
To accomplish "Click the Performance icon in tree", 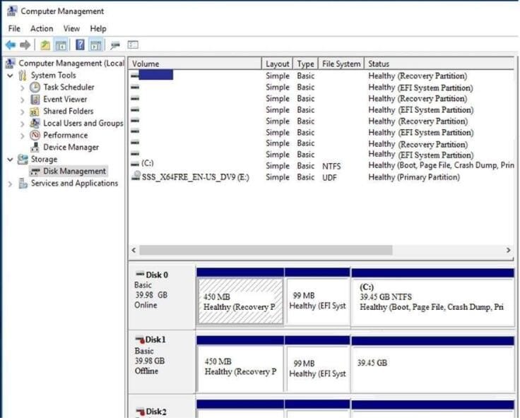I will 35,136.
